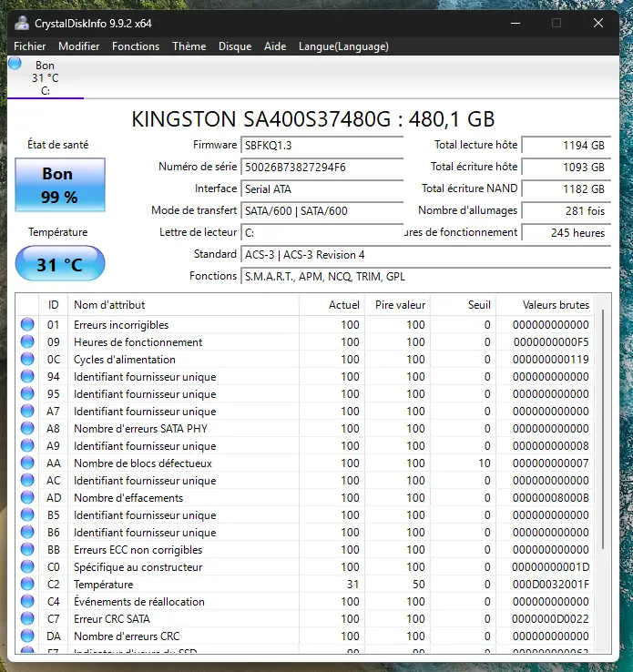
Task: Click the Fonctions field listing S.M.A.R.T., APM
Action: (426, 277)
